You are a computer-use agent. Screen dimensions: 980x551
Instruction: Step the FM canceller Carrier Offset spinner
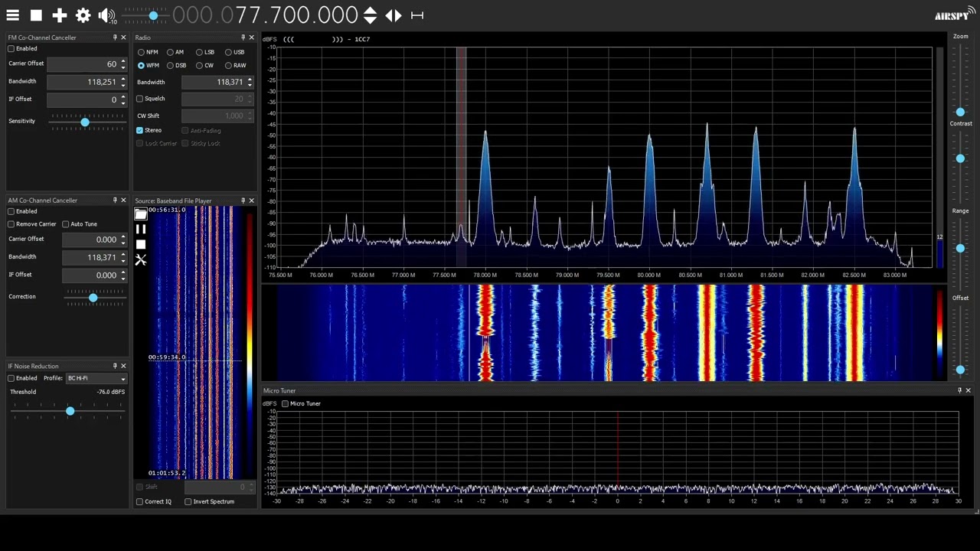tap(123, 64)
